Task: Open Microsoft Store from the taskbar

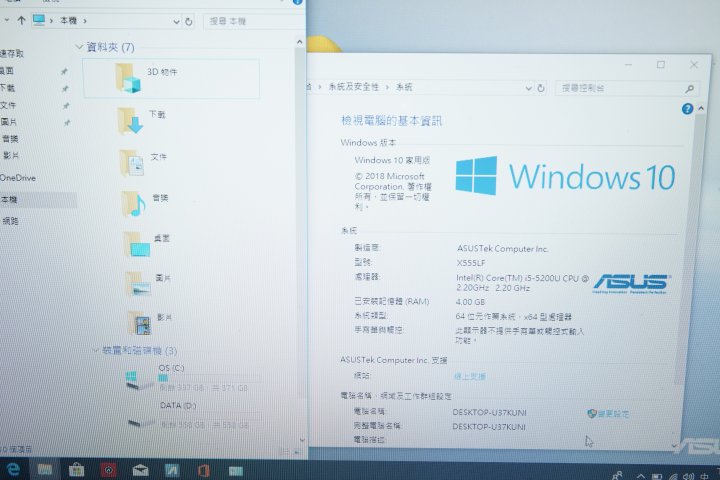Action: [x=76, y=469]
